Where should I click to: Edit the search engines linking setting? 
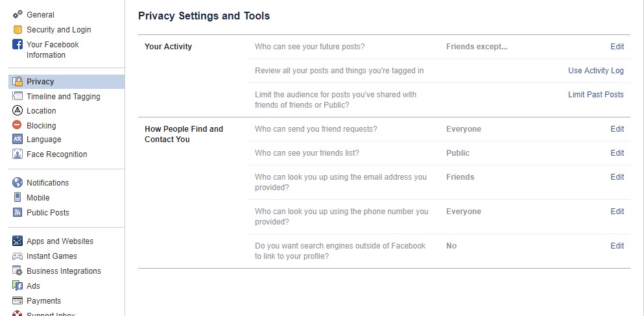[x=617, y=246]
